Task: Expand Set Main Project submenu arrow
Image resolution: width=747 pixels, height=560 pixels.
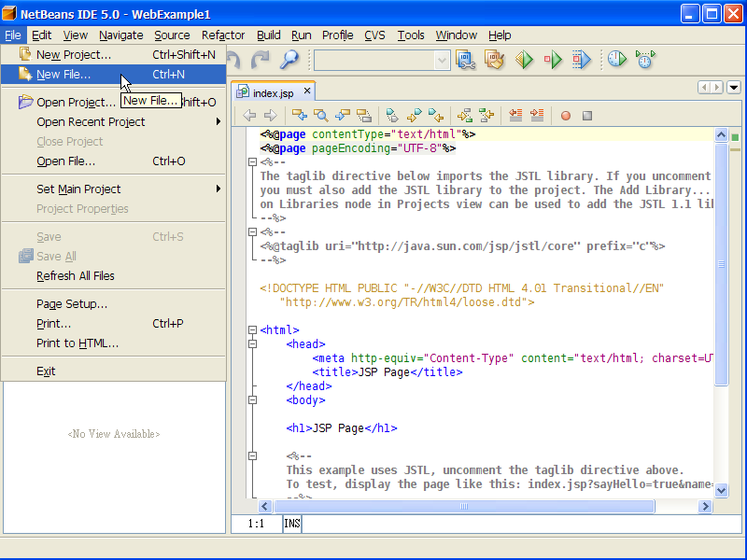Action: pyautogui.click(x=218, y=189)
